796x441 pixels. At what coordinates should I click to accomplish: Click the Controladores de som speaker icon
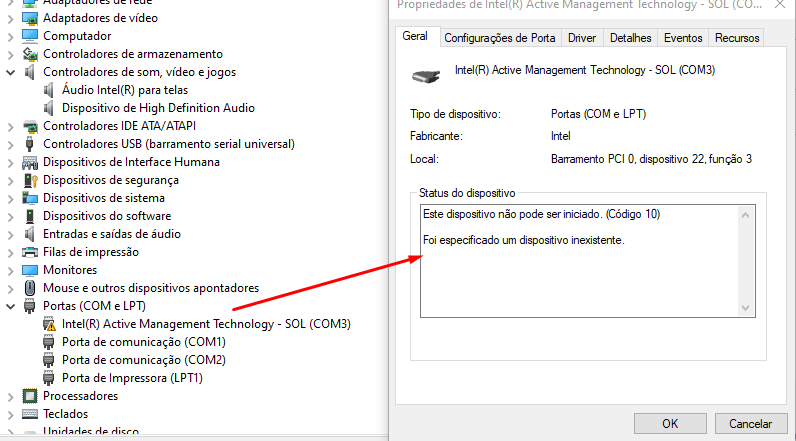click(30, 72)
